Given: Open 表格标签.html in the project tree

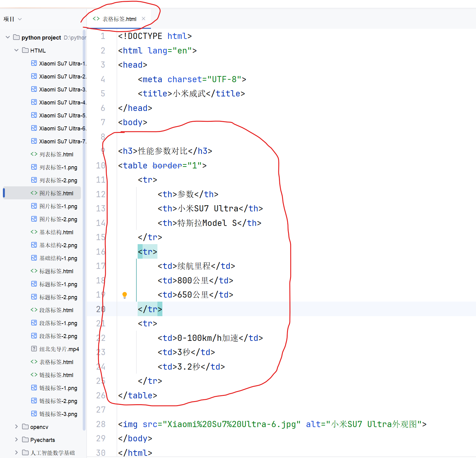Looking at the screenshot, I should click(52, 362).
